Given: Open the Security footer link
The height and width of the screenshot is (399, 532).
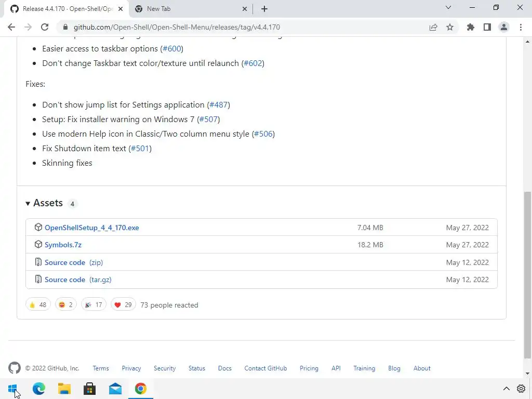Looking at the screenshot, I should [165, 368].
